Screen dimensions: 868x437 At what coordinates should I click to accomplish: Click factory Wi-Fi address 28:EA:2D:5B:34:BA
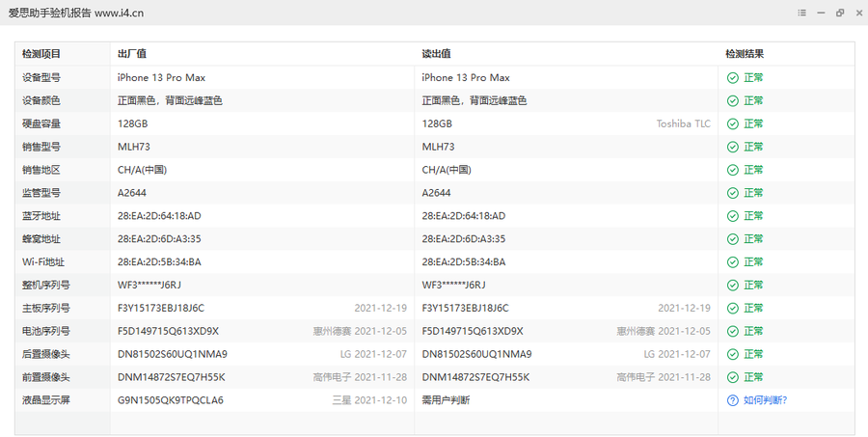coord(159,262)
